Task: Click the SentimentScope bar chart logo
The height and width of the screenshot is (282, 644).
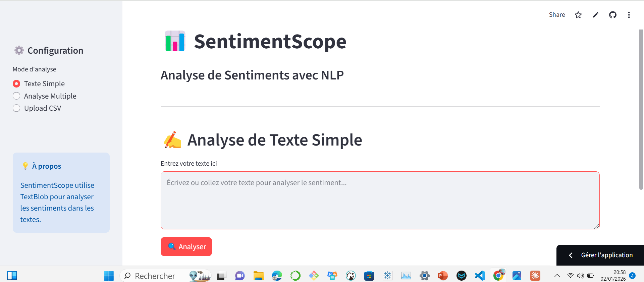Action: 175,41
